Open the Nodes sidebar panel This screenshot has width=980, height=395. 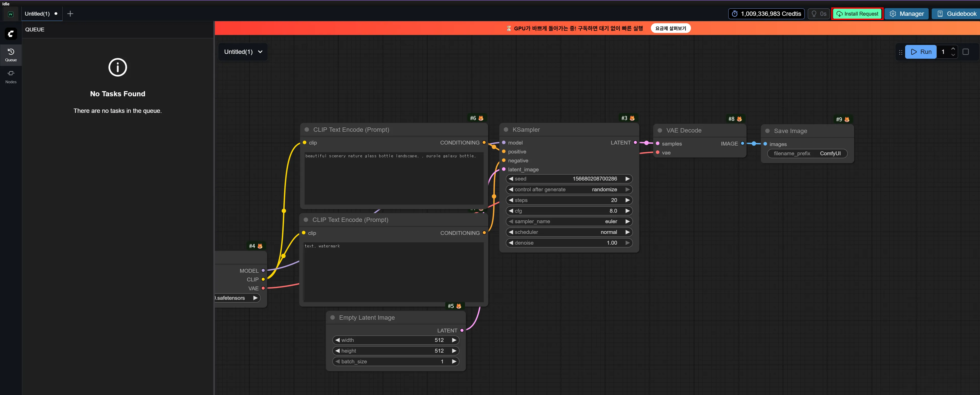[11, 76]
